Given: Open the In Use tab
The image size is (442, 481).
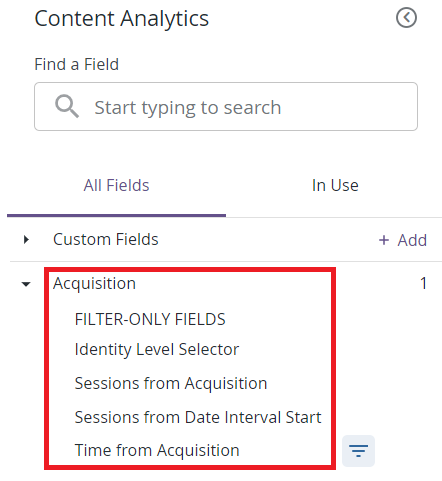Looking at the screenshot, I should tap(335, 185).
